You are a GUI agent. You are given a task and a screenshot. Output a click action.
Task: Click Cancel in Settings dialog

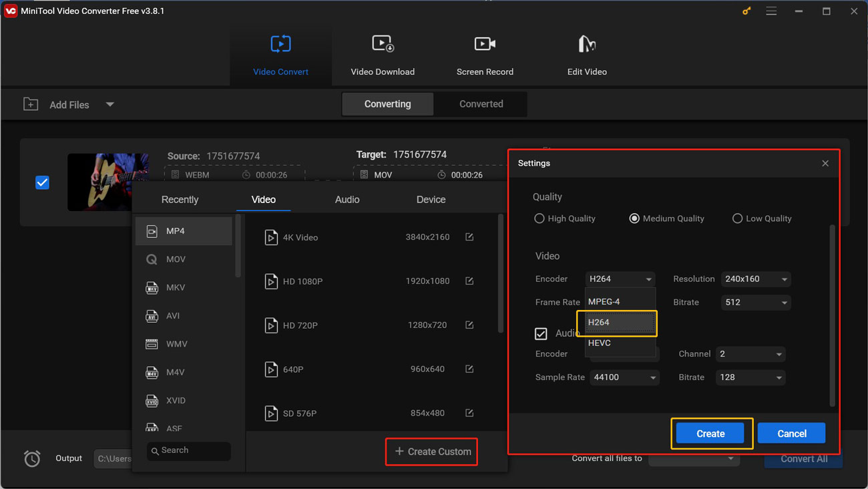(792, 434)
